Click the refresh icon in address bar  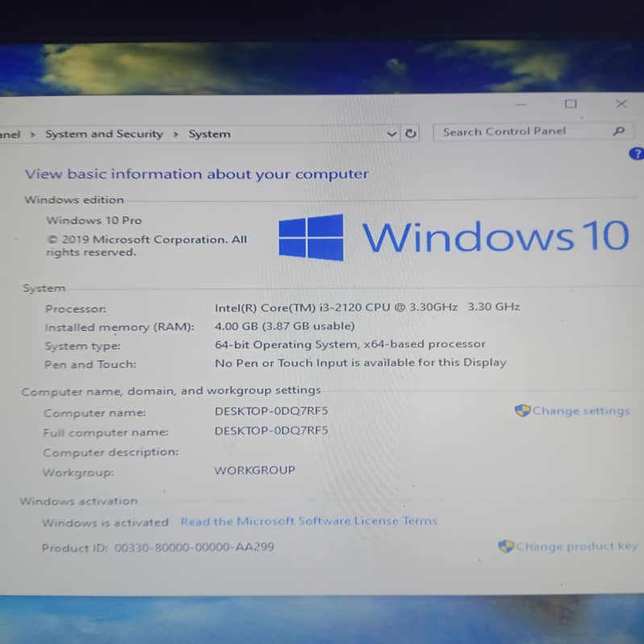(410, 133)
